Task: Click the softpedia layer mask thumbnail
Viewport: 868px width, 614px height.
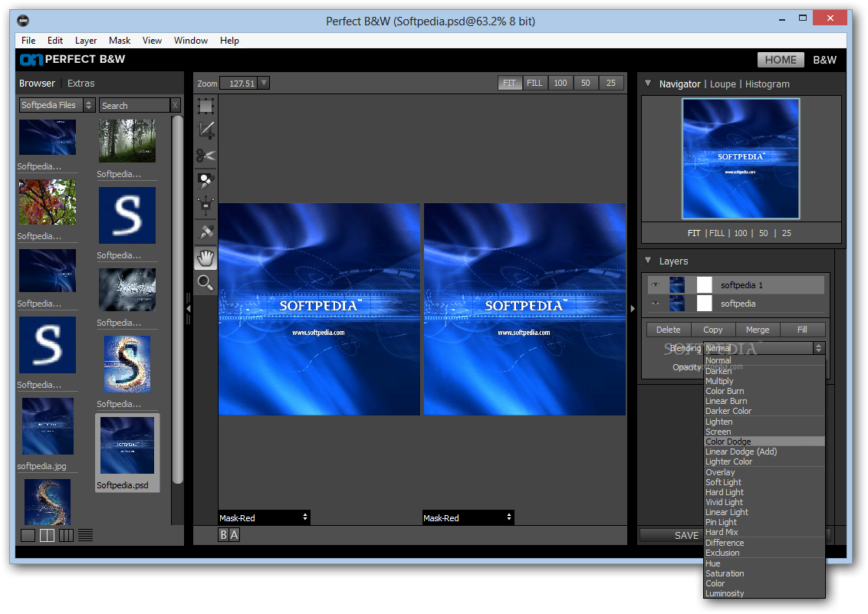Action: [704, 303]
